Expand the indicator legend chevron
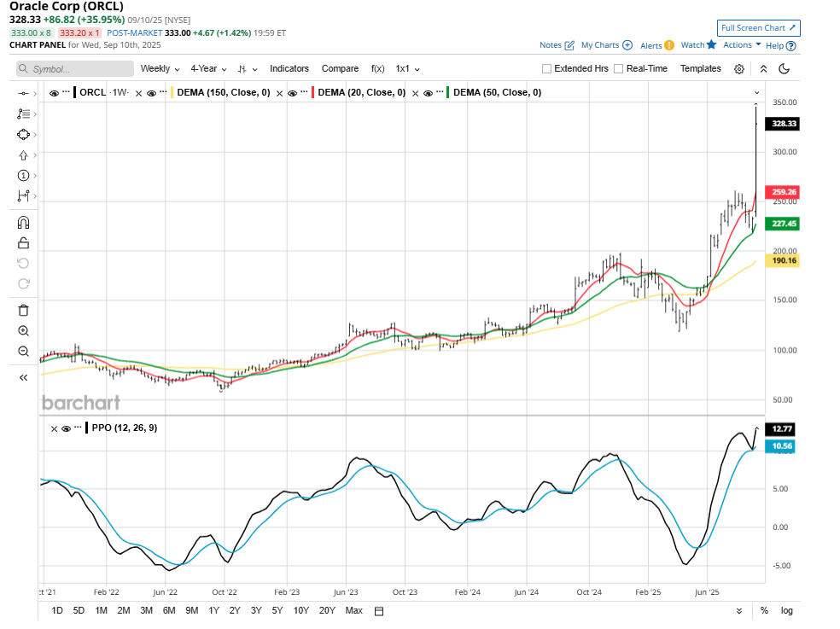840x629 pixels. tap(757, 93)
